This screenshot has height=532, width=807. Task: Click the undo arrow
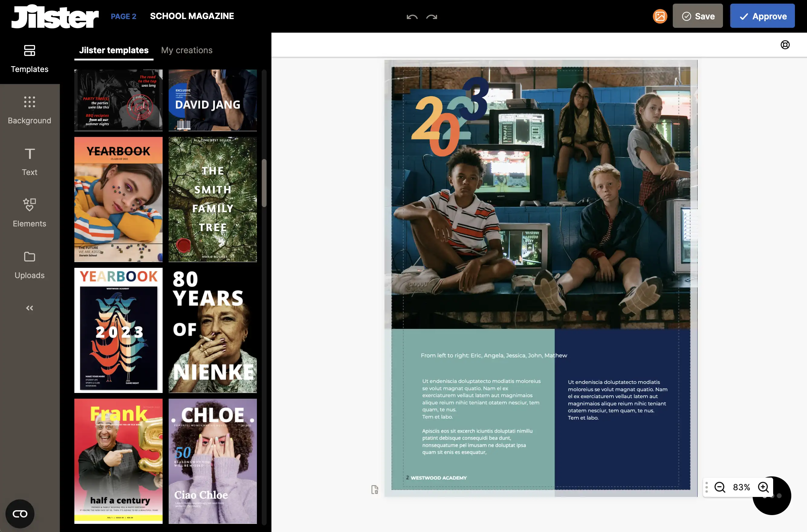click(x=412, y=17)
